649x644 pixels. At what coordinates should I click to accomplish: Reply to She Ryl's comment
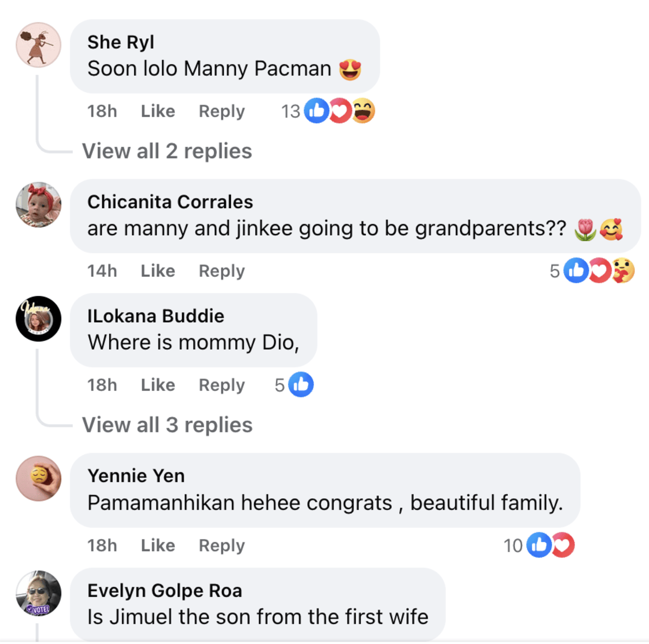coord(222,111)
